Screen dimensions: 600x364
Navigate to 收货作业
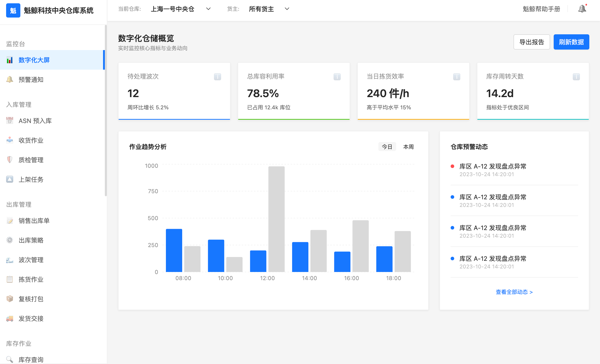52,140
